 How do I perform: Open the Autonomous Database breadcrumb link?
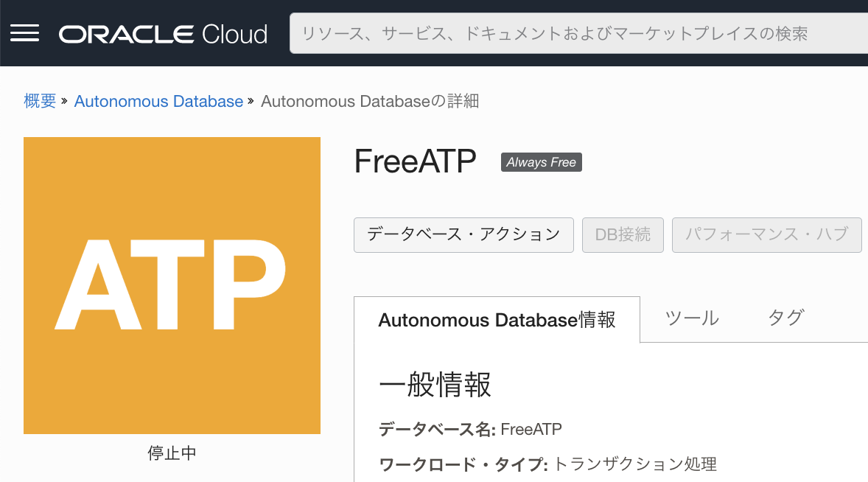click(158, 101)
